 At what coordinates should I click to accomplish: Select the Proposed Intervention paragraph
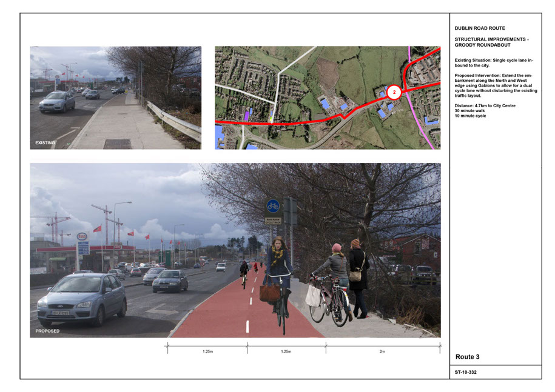pos(496,85)
